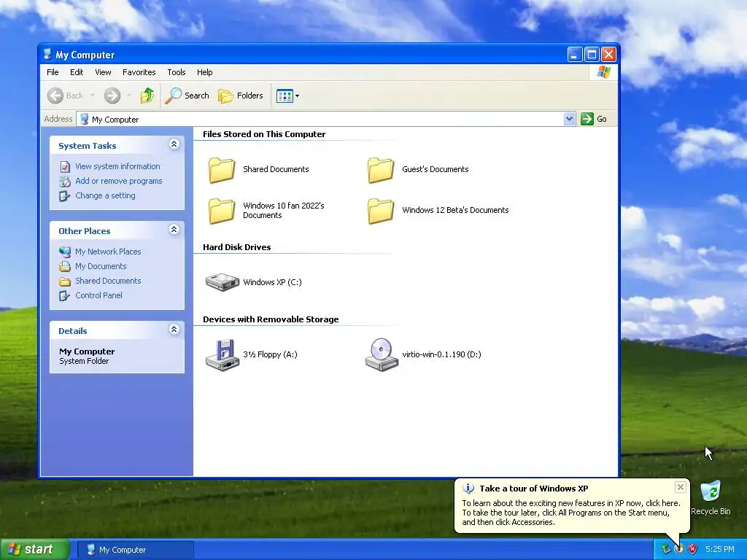Screen dimensions: 747x560
Task: Select the Guest's Documents folder icon
Action: [x=381, y=170]
